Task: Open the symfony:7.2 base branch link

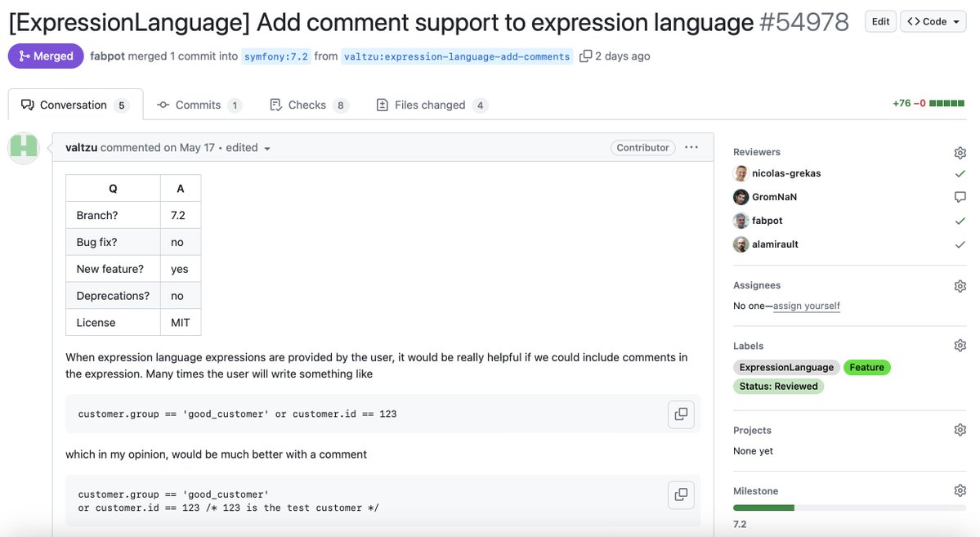Action: (x=276, y=56)
